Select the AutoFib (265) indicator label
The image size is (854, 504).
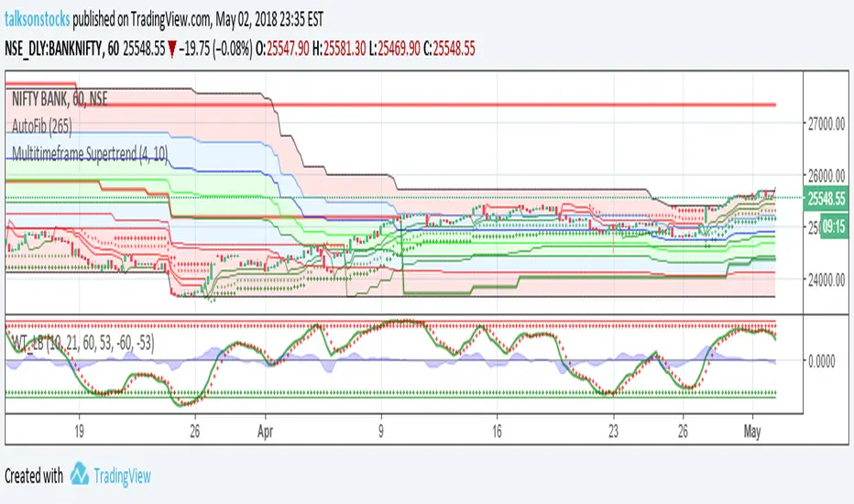point(42,126)
